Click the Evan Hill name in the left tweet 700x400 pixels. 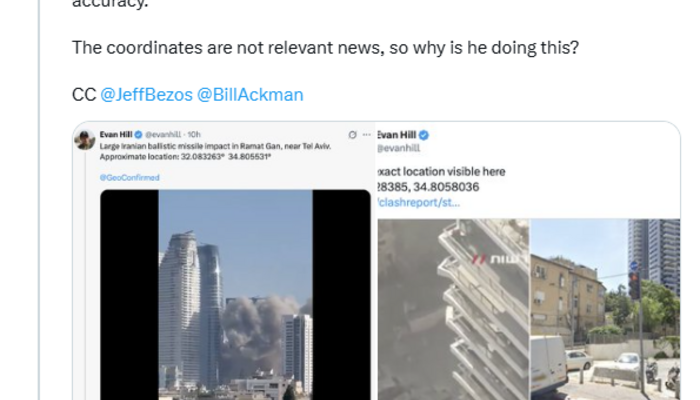click(x=116, y=134)
